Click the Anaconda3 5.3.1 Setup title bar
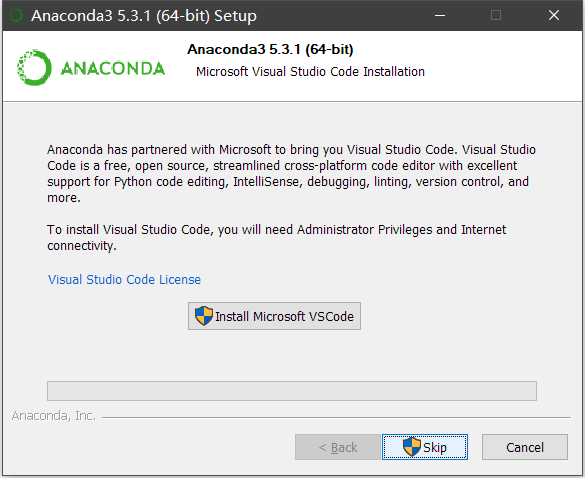Image resolution: width=585 pixels, height=478 pixels. pyautogui.click(x=144, y=16)
